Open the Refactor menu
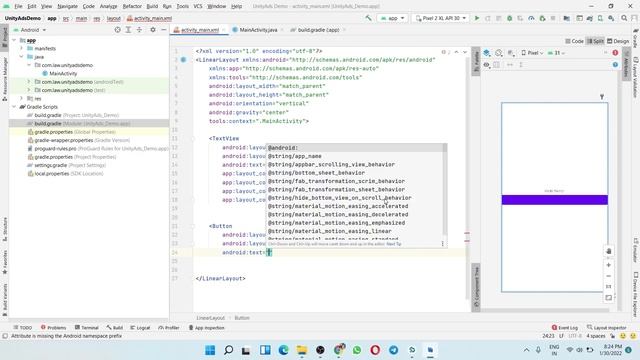 (132, 6)
